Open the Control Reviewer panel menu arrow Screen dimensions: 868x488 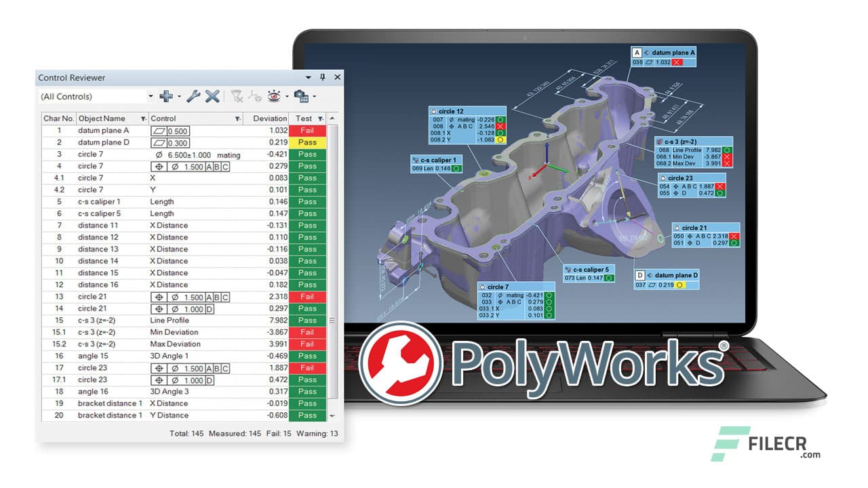point(309,77)
